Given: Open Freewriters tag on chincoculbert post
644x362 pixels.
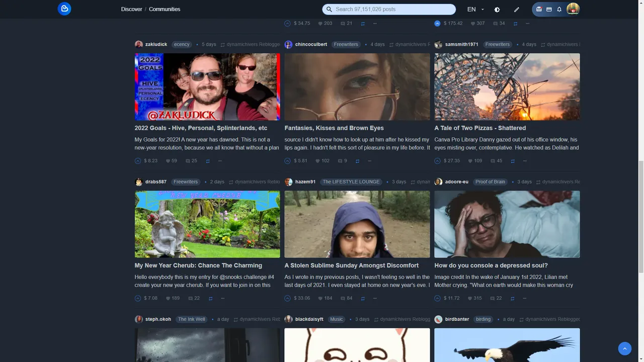Looking at the screenshot, I should coord(346,44).
